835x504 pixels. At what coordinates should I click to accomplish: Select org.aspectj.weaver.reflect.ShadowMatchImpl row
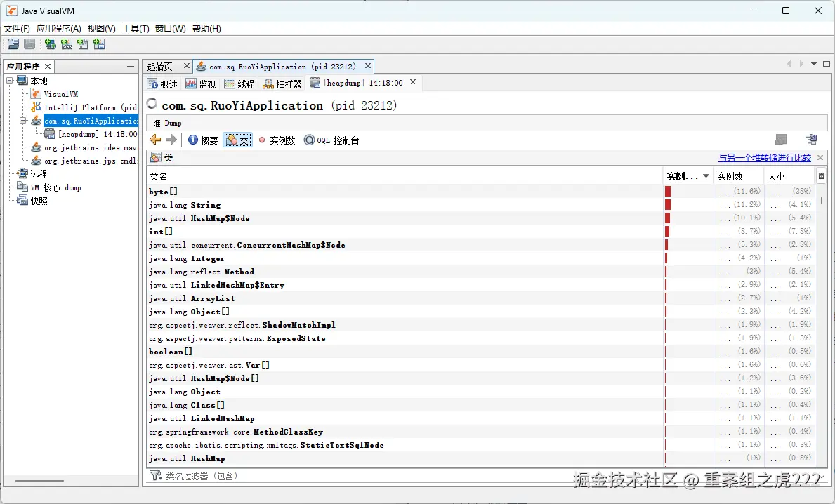click(x=481, y=324)
